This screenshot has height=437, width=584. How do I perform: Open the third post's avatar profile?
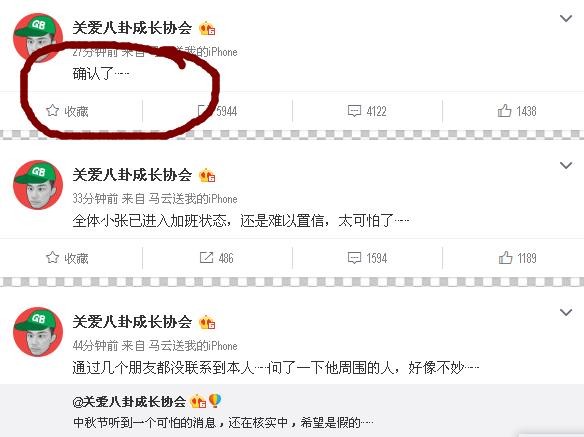pyautogui.click(x=38, y=332)
